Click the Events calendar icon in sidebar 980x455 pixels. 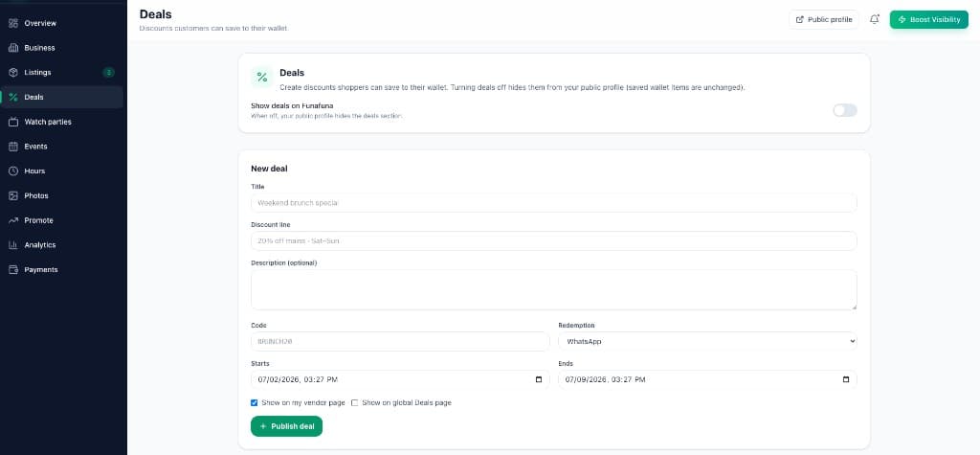13,147
